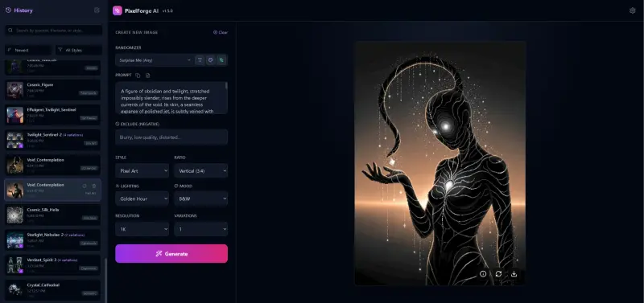Click the Generate button

click(x=171, y=254)
